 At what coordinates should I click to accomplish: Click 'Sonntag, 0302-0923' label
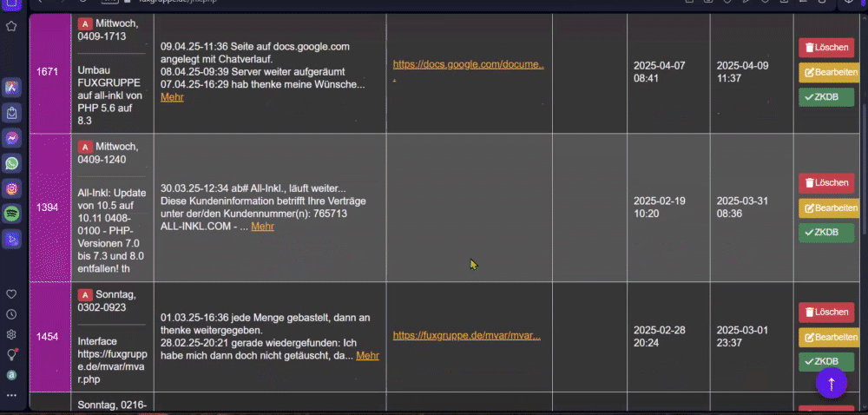[107, 301]
